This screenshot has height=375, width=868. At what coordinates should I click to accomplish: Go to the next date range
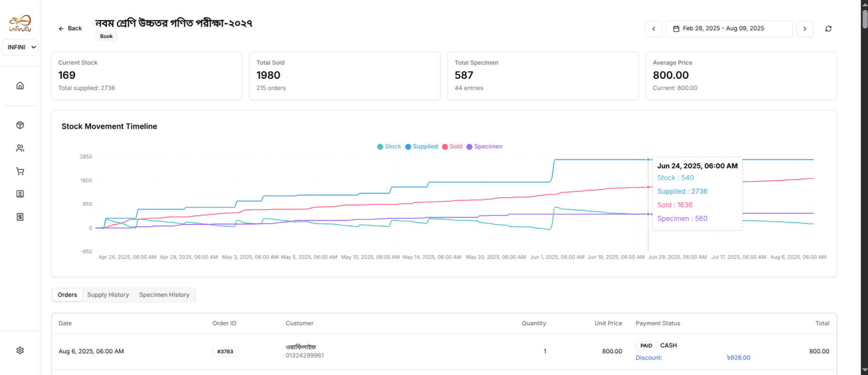coord(805,29)
